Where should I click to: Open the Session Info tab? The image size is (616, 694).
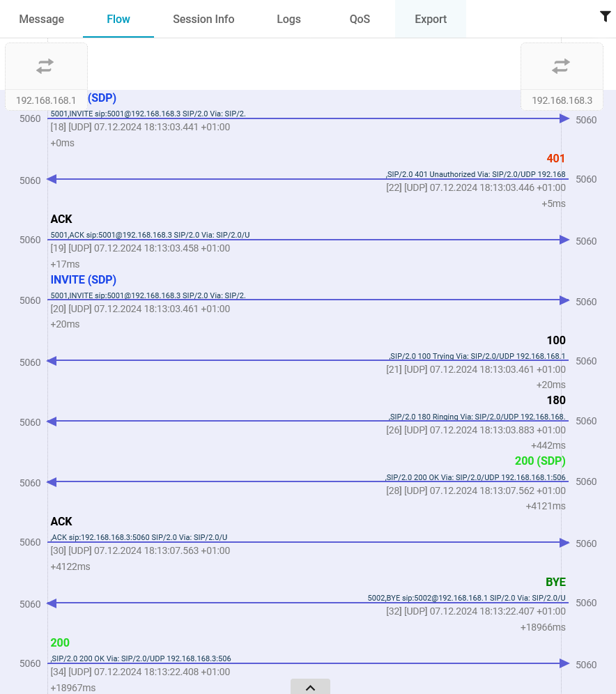click(203, 19)
